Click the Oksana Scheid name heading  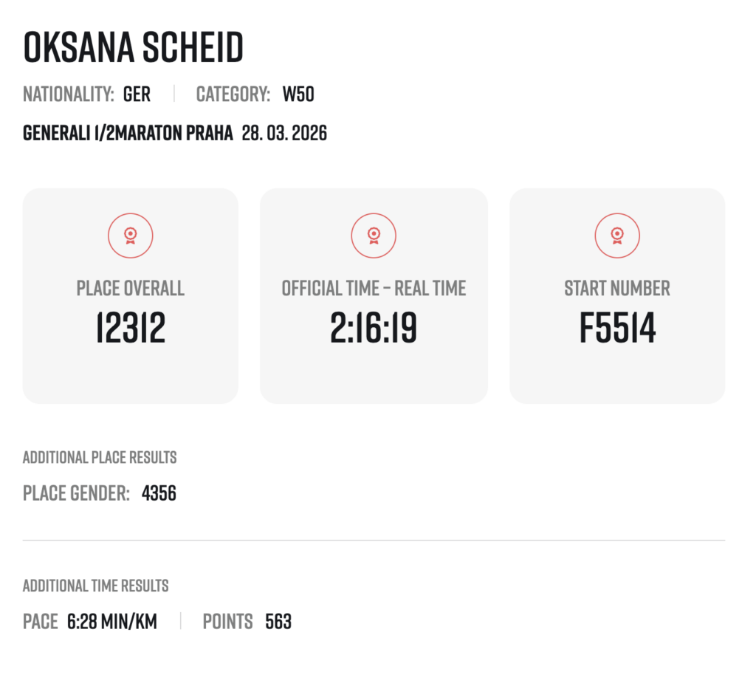[x=134, y=48]
